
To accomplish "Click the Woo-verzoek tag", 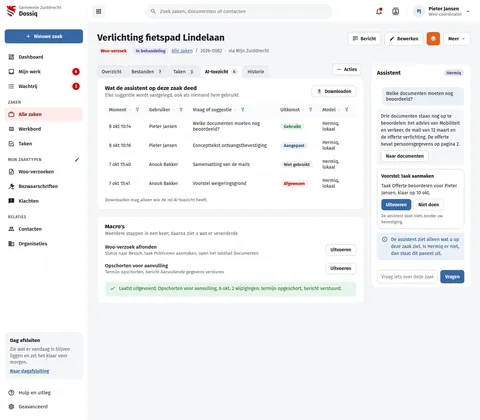I will tap(113, 51).
